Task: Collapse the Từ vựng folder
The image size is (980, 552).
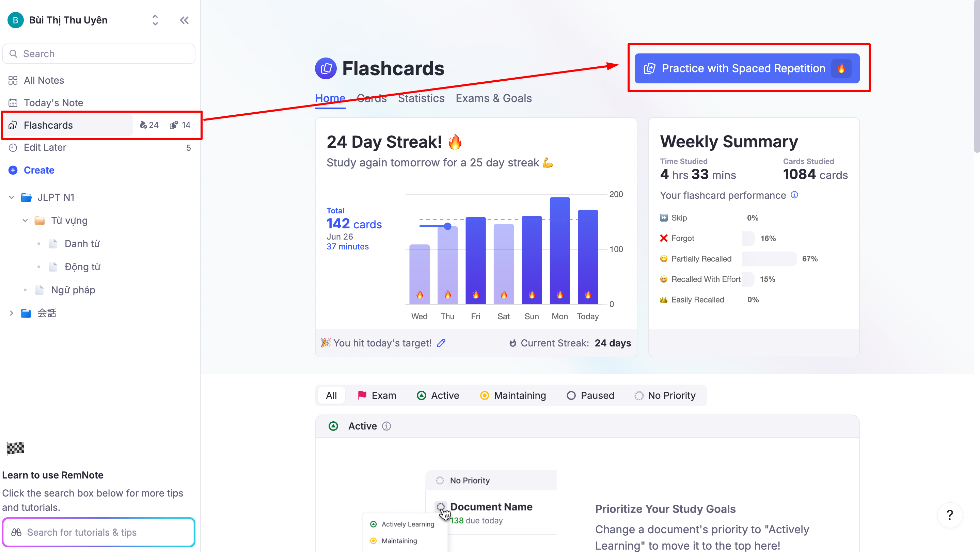Action: (25, 221)
